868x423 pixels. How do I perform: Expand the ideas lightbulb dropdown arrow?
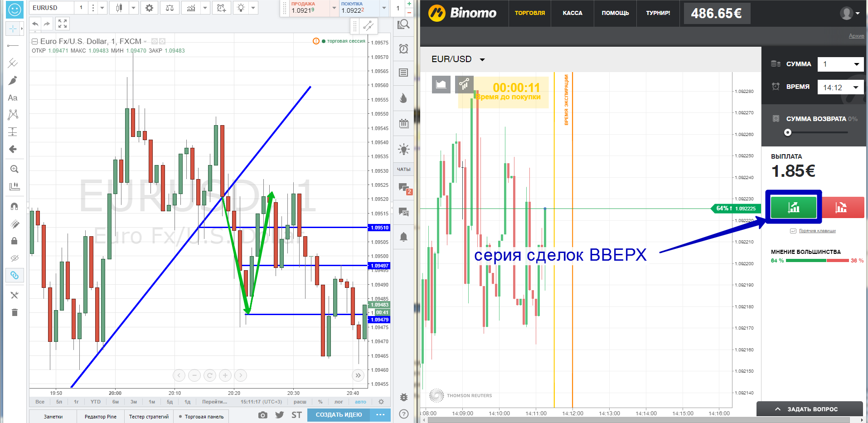[253, 8]
